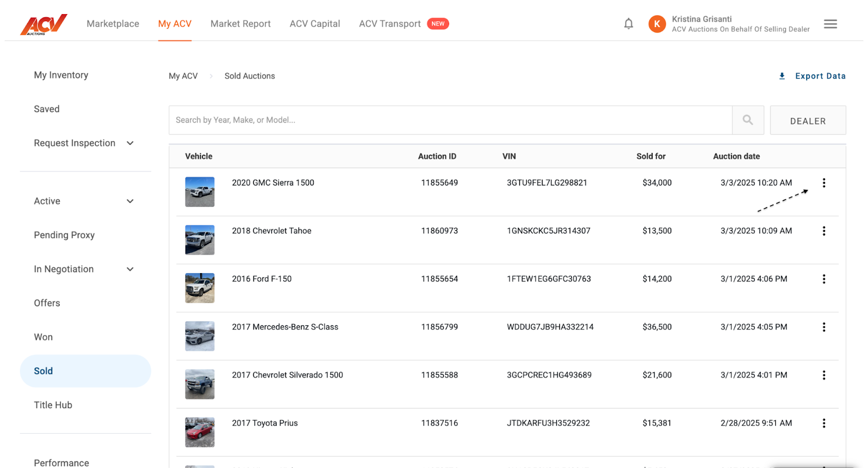Open Title Hub in sidebar
The image size is (868, 468).
coord(53,405)
